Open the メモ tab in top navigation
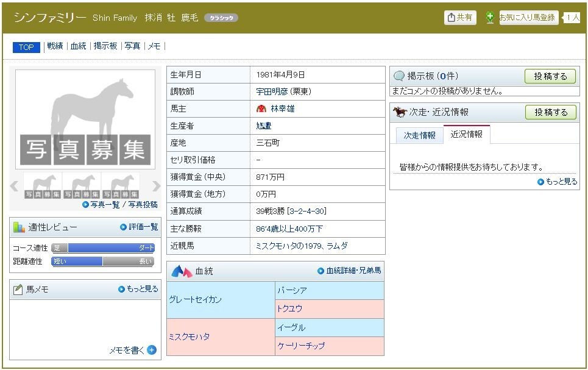Image resolution: width=588 pixels, height=370 pixels. pos(154,46)
